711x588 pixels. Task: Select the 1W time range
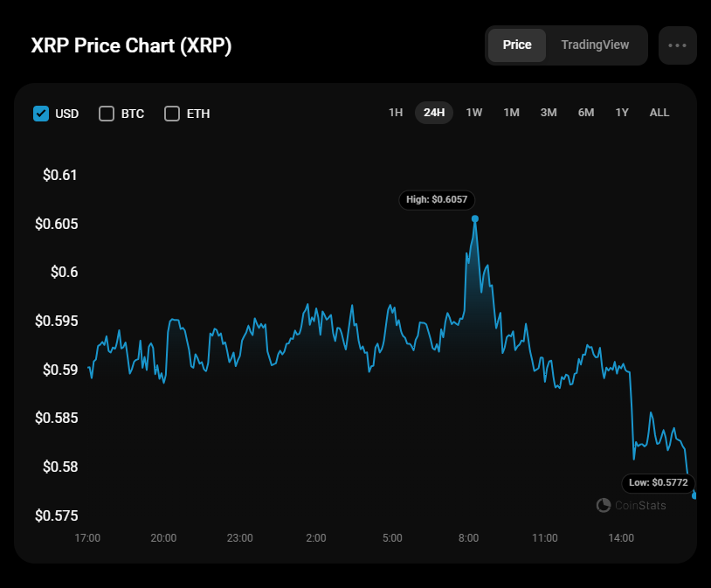474,113
